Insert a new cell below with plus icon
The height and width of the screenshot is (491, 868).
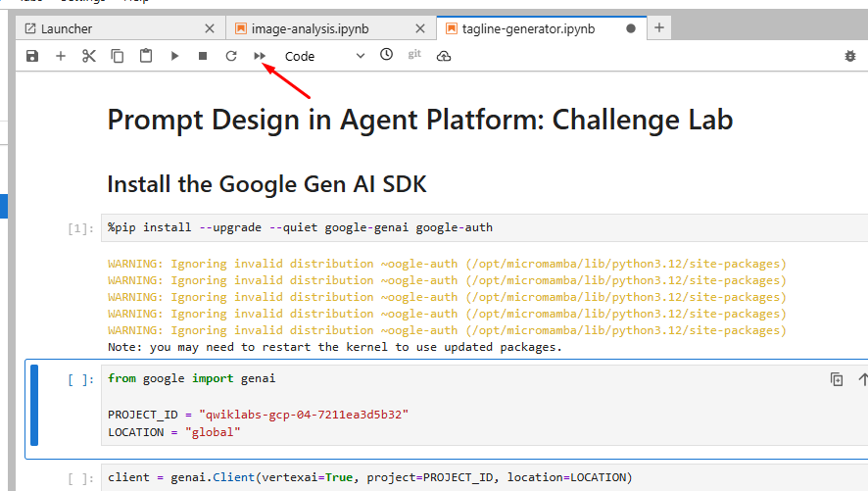click(61, 56)
